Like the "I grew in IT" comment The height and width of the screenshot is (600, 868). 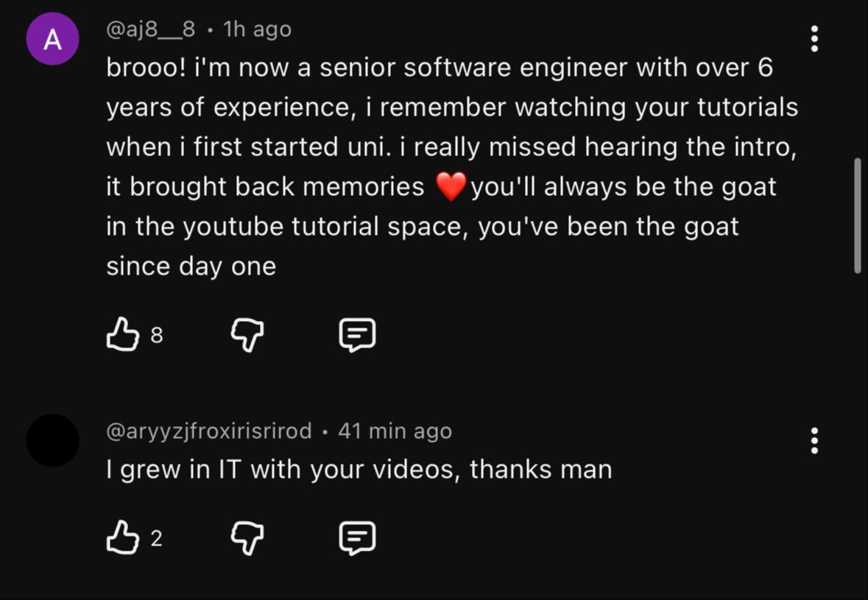123,539
